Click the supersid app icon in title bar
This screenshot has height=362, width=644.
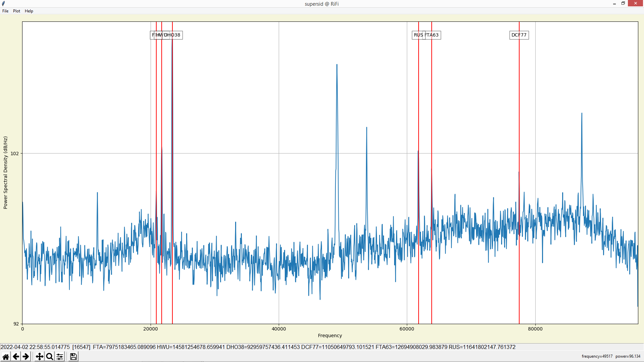click(3, 4)
